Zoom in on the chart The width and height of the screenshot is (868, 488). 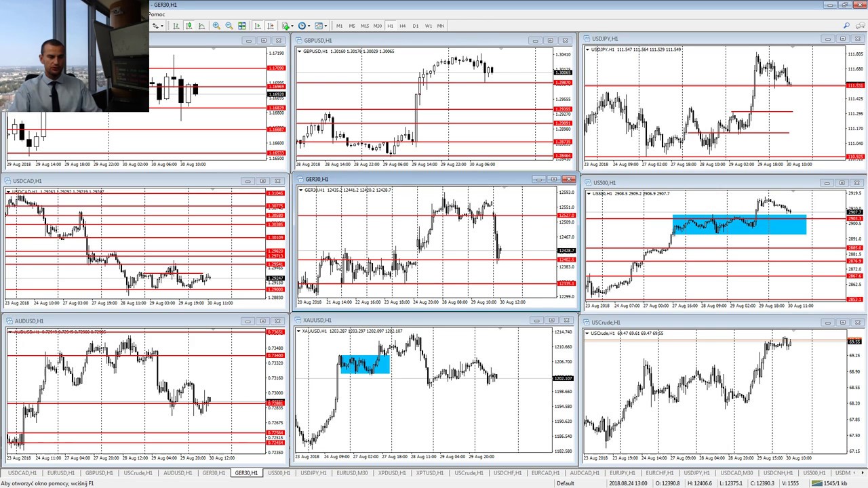[x=216, y=26]
